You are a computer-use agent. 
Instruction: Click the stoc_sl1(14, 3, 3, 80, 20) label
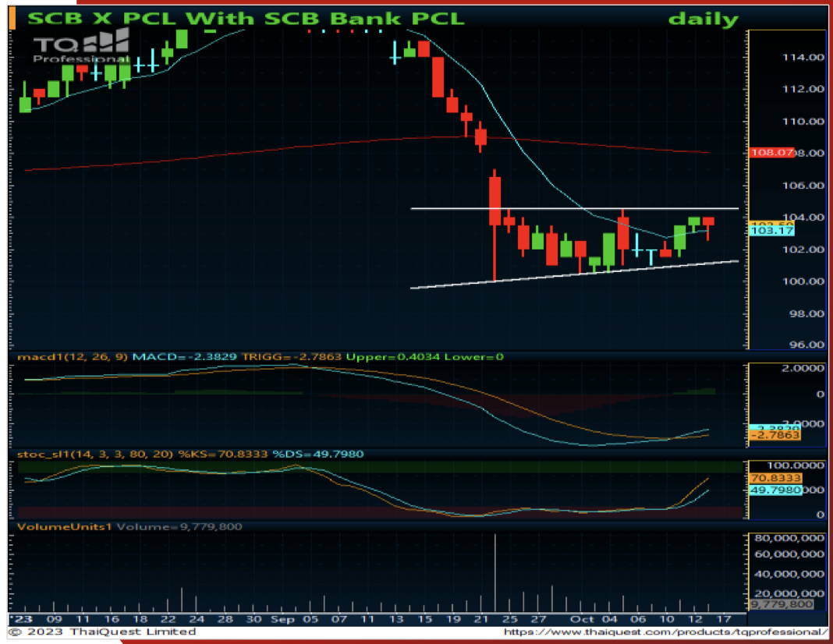(x=95, y=454)
